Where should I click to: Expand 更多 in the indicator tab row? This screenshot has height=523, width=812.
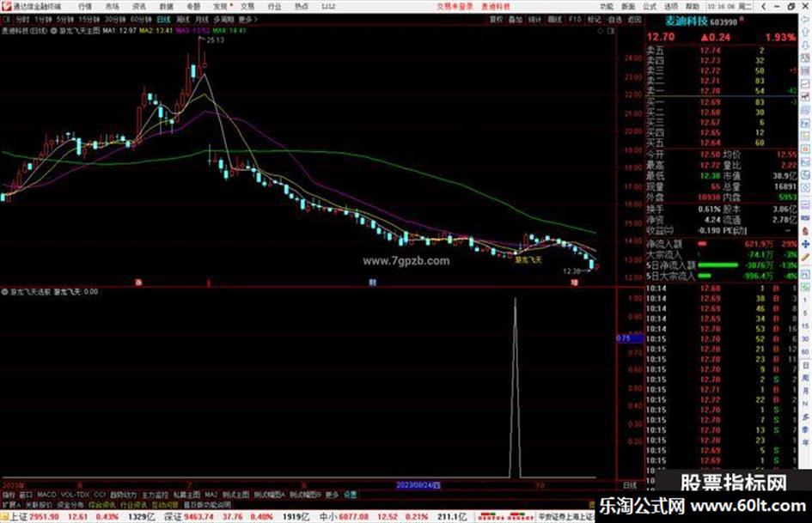coord(332,495)
